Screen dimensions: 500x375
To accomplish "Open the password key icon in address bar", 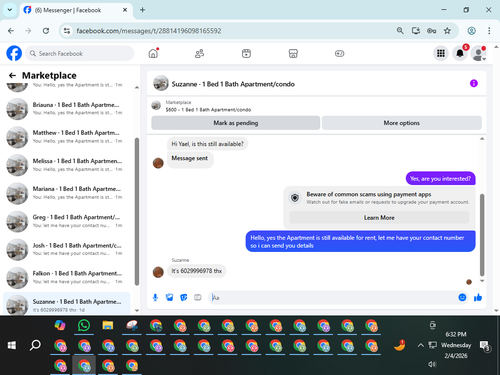I will click(431, 31).
